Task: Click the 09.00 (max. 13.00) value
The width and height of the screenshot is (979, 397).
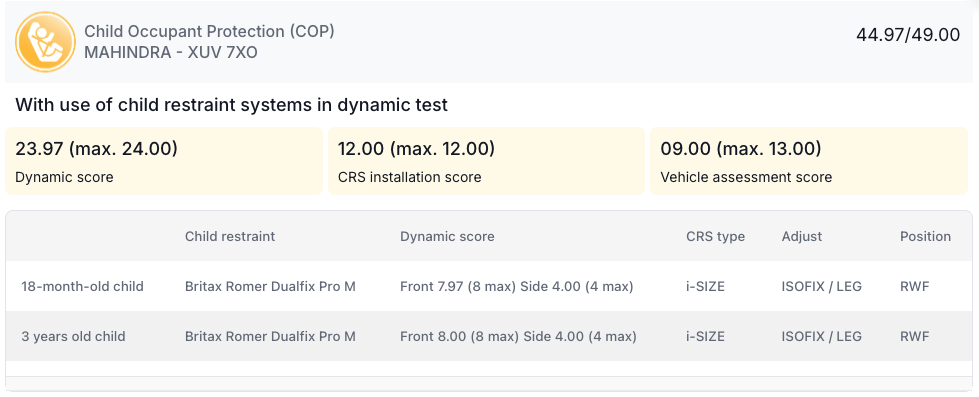Action: click(740, 149)
